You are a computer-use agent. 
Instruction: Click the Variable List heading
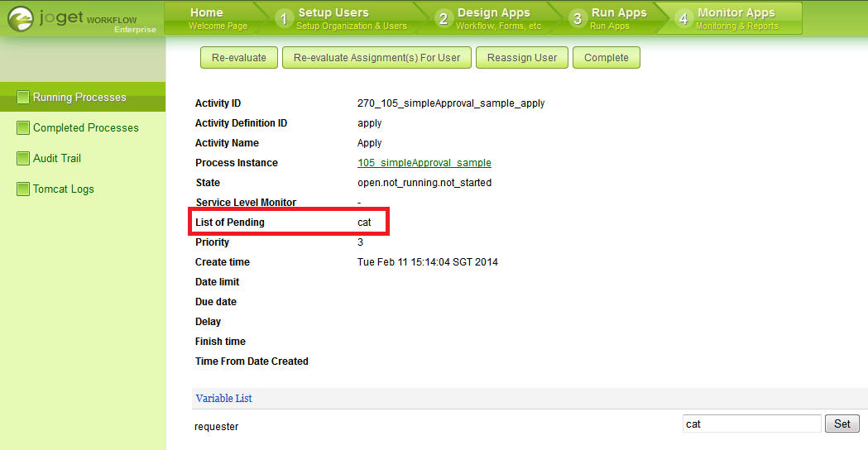click(223, 398)
